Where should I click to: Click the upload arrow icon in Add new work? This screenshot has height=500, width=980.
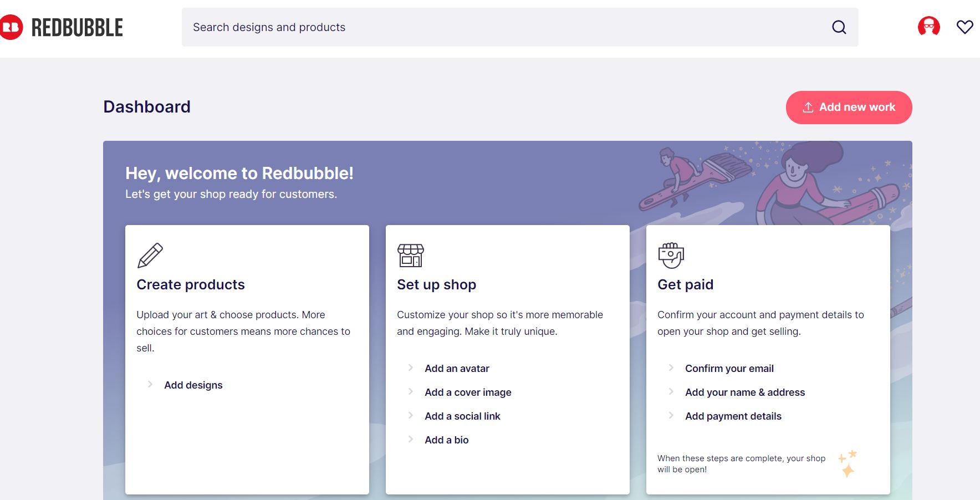coord(808,108)
